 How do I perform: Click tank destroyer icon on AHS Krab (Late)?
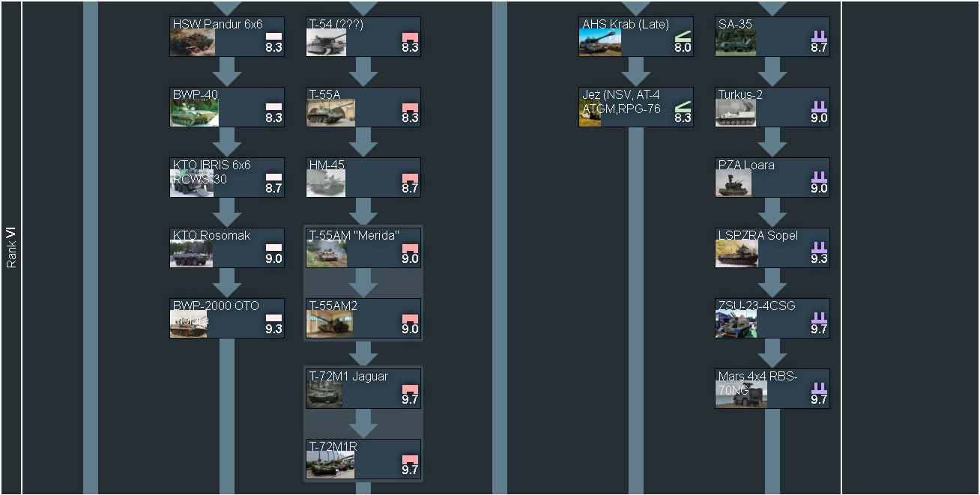point(683,36)
